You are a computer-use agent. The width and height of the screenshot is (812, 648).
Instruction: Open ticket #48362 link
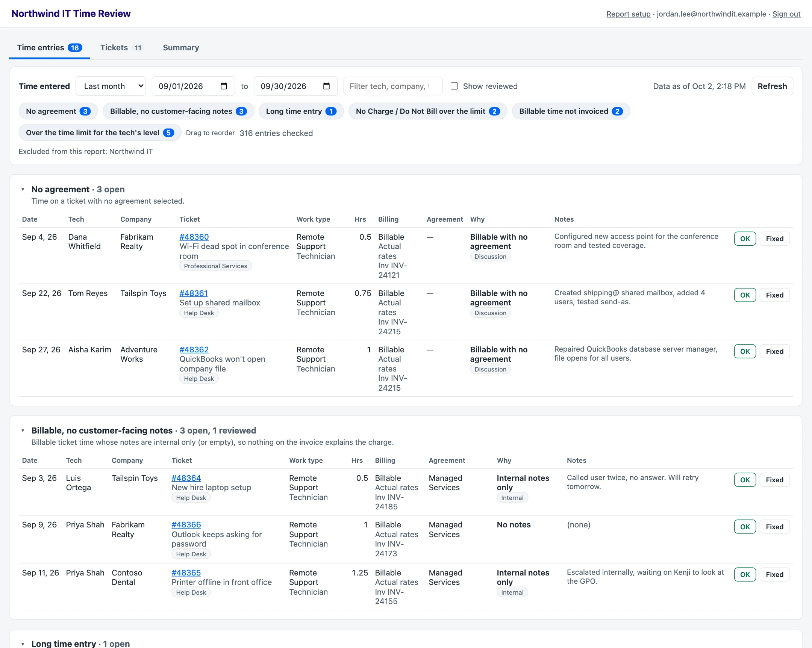point(194,350)
